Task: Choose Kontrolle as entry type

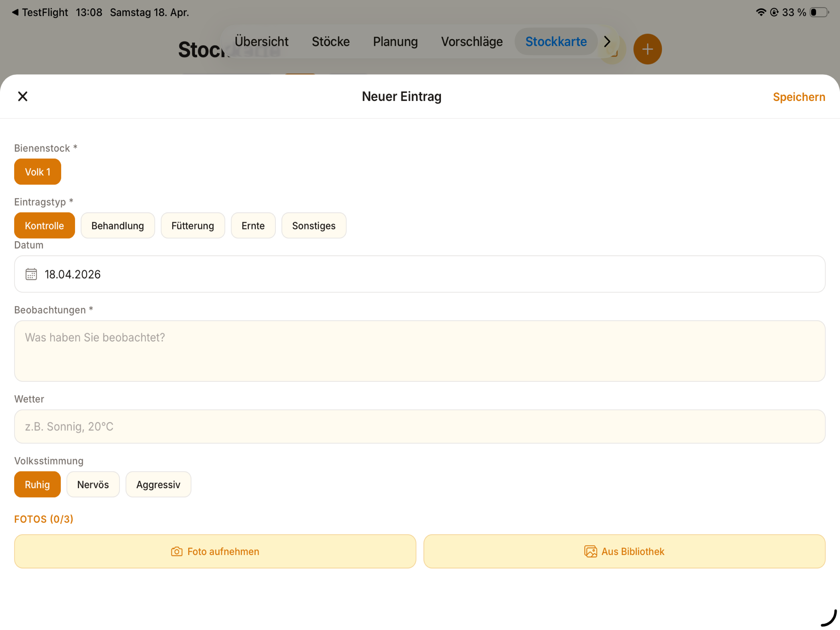Action: point(45,226)
